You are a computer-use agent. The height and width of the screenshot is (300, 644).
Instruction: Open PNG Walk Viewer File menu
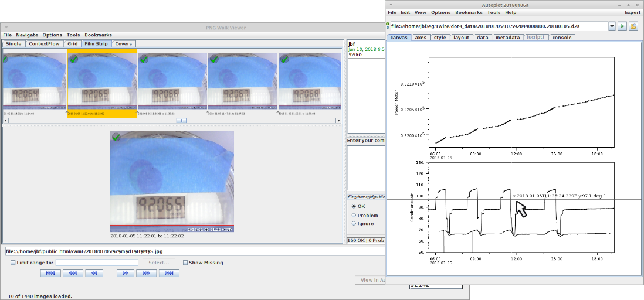point(8,35)
